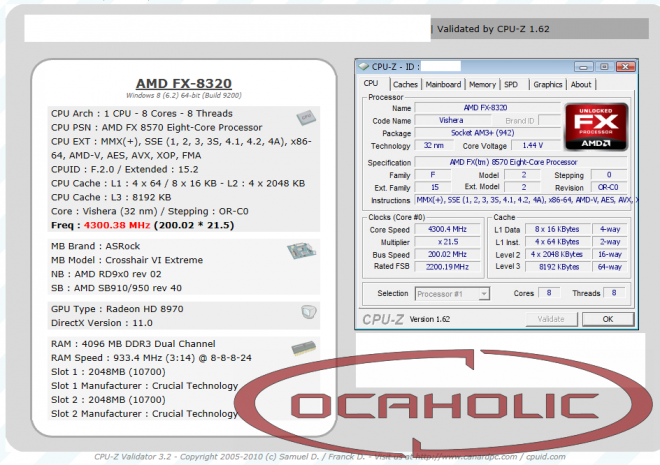
Task: Click the 'Windows 8 (6.2) 64-bit' subtitle
Action: coord(184,96)
